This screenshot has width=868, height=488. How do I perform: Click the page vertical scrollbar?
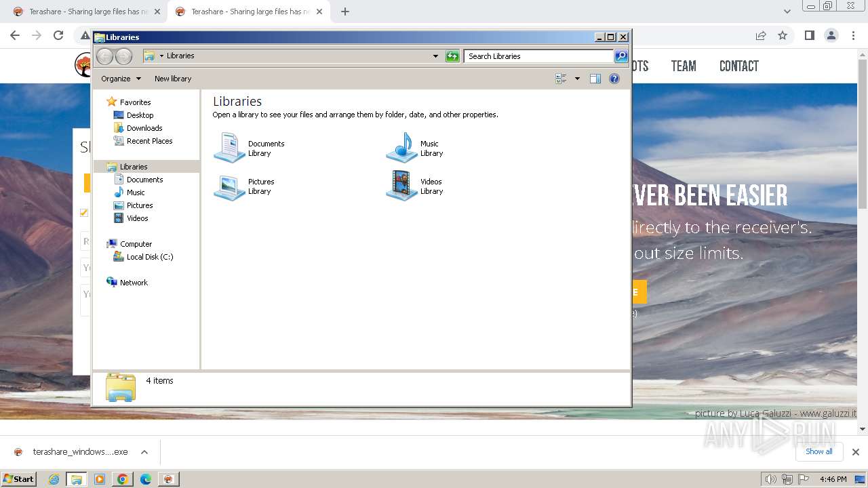coord(863,136)
